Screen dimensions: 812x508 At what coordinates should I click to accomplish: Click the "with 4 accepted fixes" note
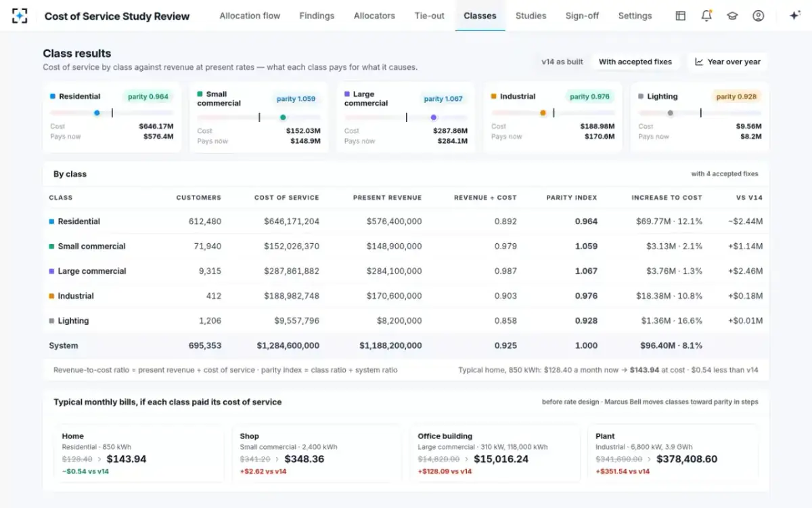pos(725,174)
